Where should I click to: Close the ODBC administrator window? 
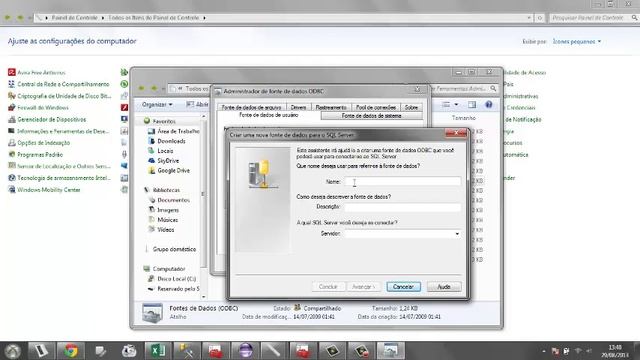point(417,89)
